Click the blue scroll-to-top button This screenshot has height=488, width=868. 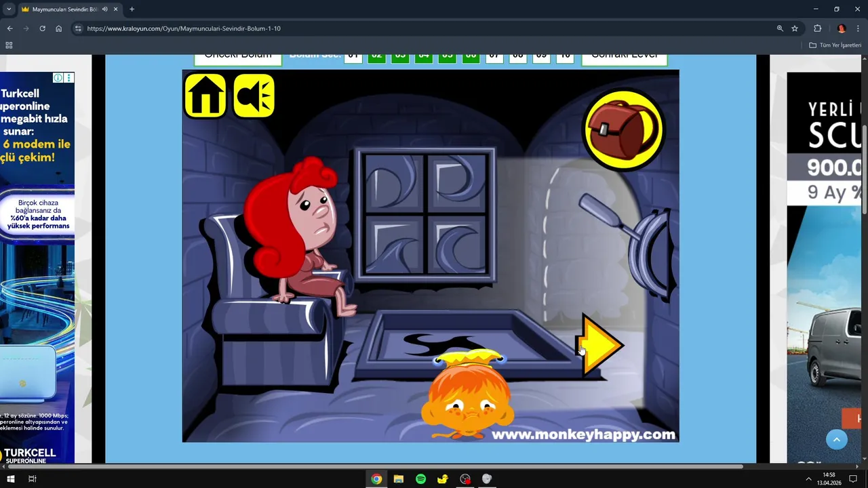837,439
